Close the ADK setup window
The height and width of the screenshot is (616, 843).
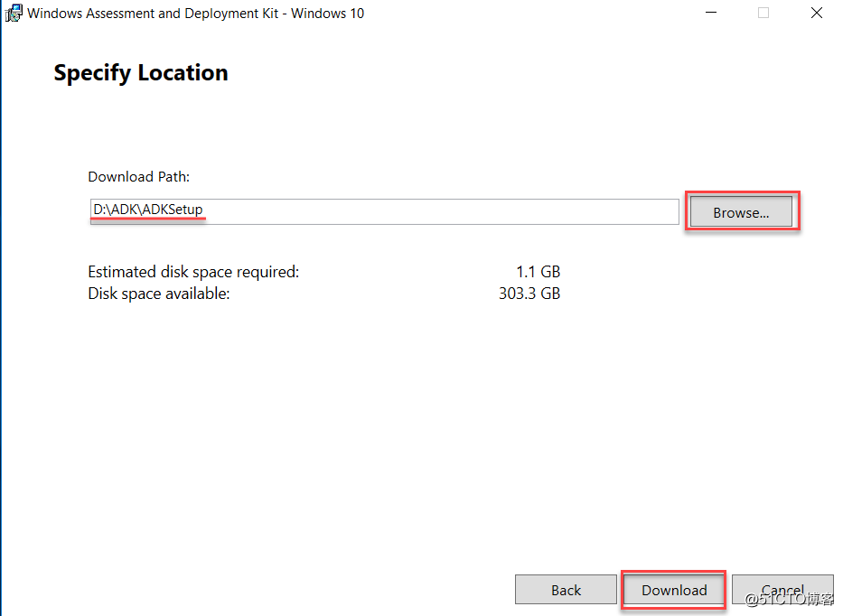(x=816, y=13)
